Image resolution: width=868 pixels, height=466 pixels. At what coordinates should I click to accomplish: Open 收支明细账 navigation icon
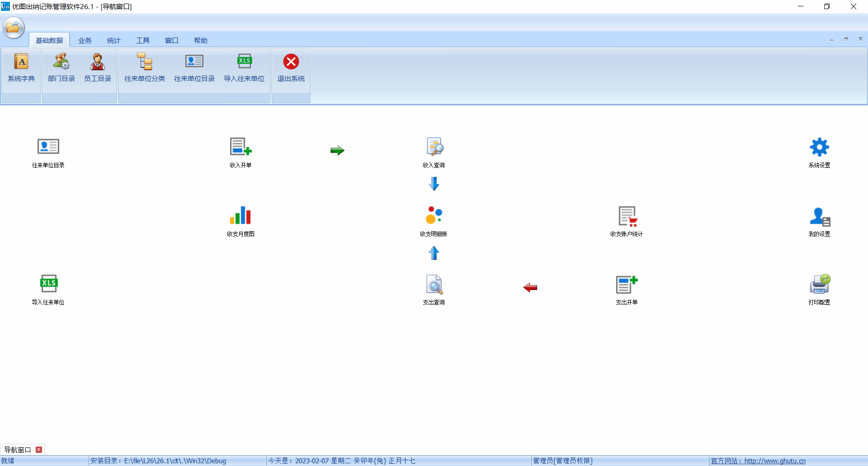(434, 222)
